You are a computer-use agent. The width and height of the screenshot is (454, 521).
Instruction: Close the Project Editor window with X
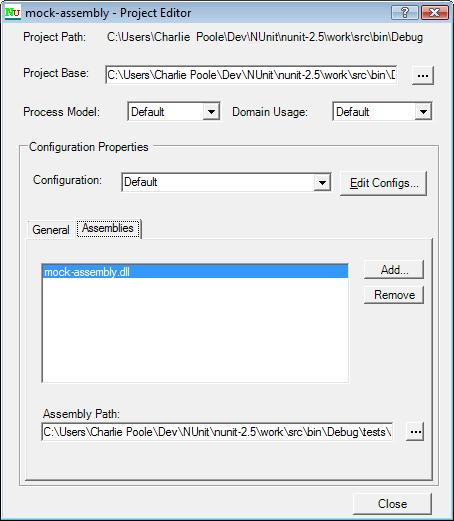[x=435, y=13]
